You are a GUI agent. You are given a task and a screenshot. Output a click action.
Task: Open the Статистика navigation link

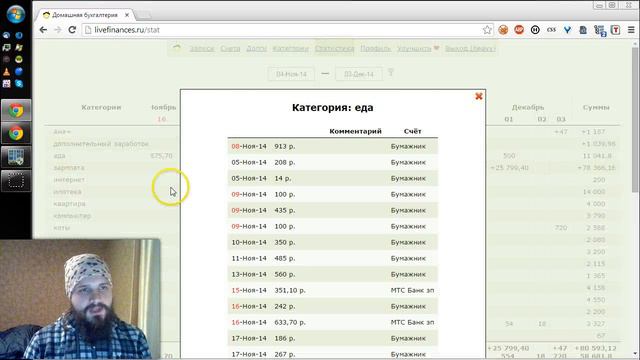pos(334,49)
